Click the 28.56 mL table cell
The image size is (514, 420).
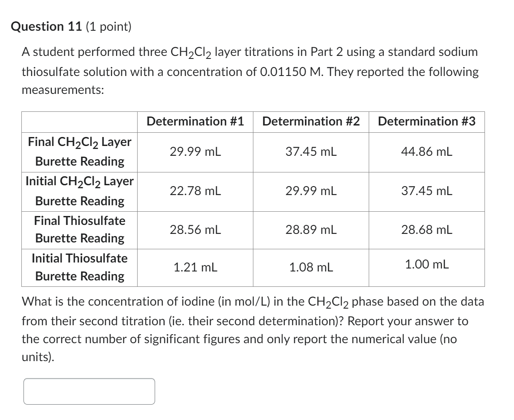click(x=195, y=230)
